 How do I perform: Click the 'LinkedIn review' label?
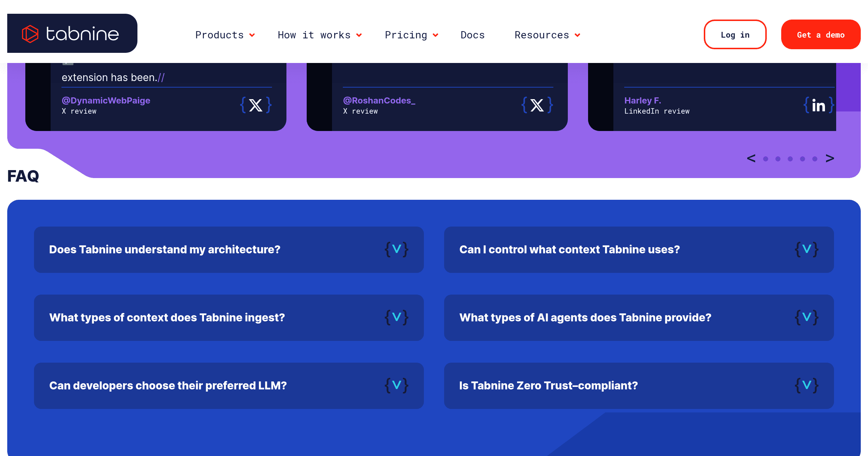pyautogui.click(x=657, y=111)
